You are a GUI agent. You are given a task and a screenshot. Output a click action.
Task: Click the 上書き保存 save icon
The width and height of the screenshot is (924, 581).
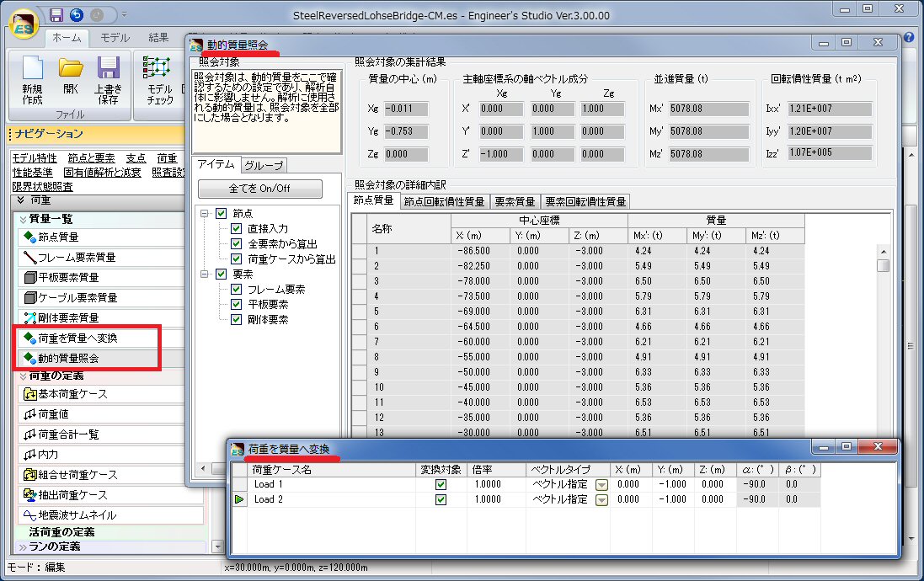pyautogui.click(x=109, y=81)
